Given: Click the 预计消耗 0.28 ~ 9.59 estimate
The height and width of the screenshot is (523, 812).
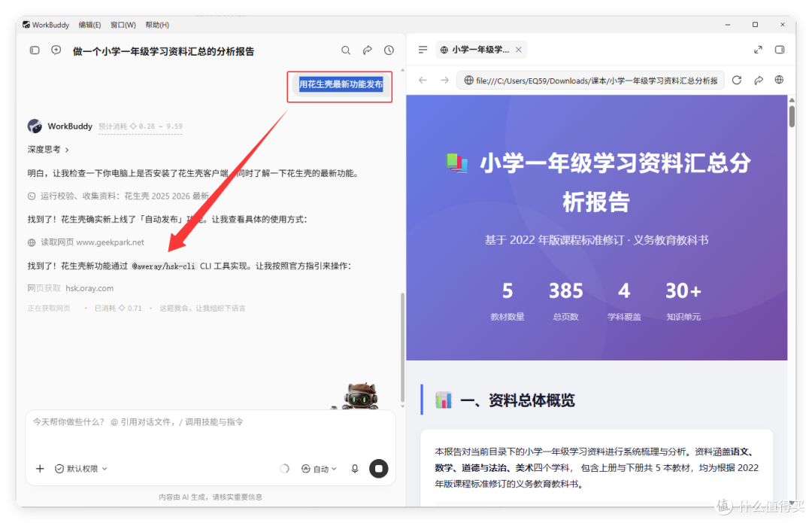Looking at the screenshot, I should 141,126.
